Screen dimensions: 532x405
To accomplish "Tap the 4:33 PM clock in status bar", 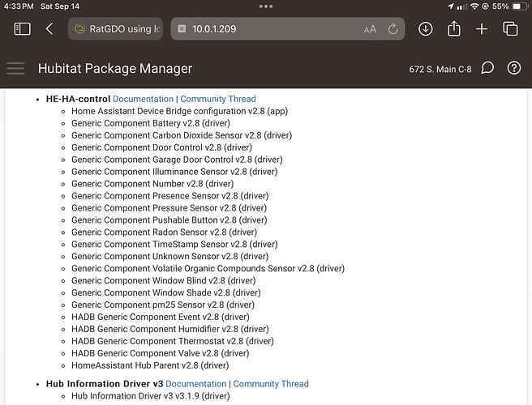I will tap(19, 6).
